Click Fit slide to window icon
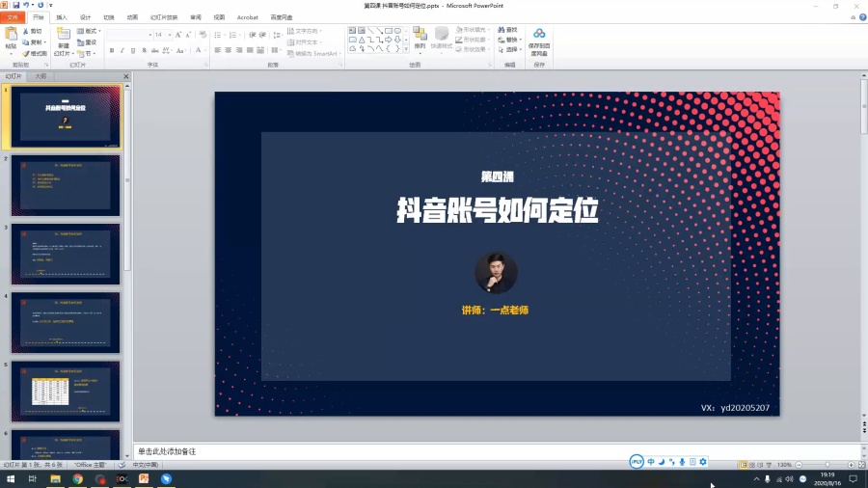Screen dimensions: 868x488 pos(861,465)
